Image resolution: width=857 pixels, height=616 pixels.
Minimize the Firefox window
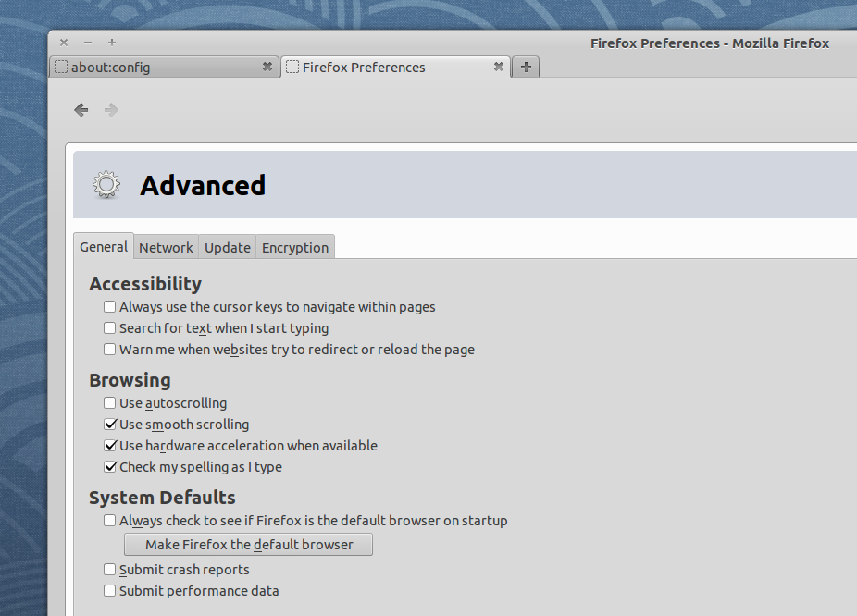coord(88,43)
